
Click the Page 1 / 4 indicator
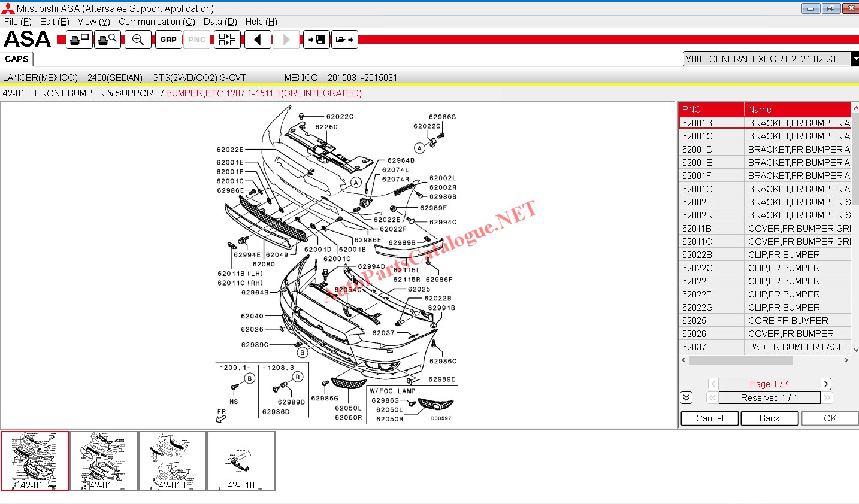[x=770, y=384]
